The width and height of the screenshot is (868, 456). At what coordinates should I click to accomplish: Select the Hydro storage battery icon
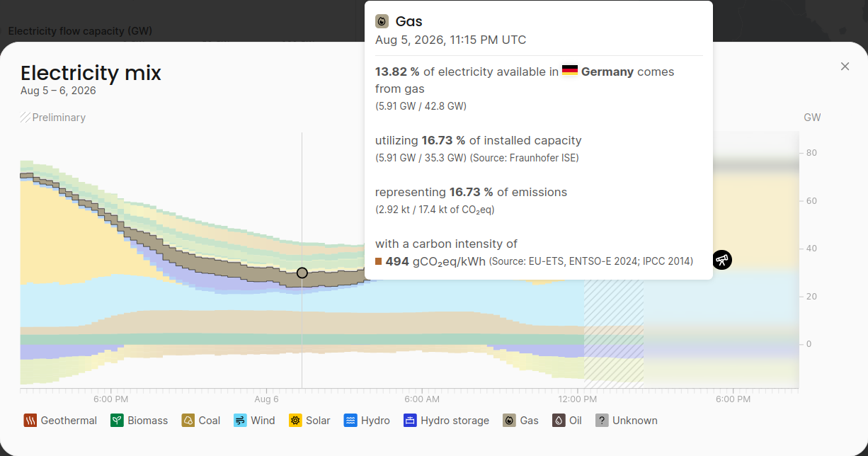(x=410, y=421)
